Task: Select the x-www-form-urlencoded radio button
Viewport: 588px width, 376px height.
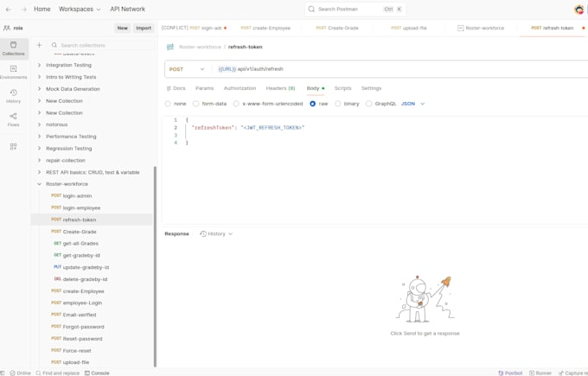Action: pos(236,104)
